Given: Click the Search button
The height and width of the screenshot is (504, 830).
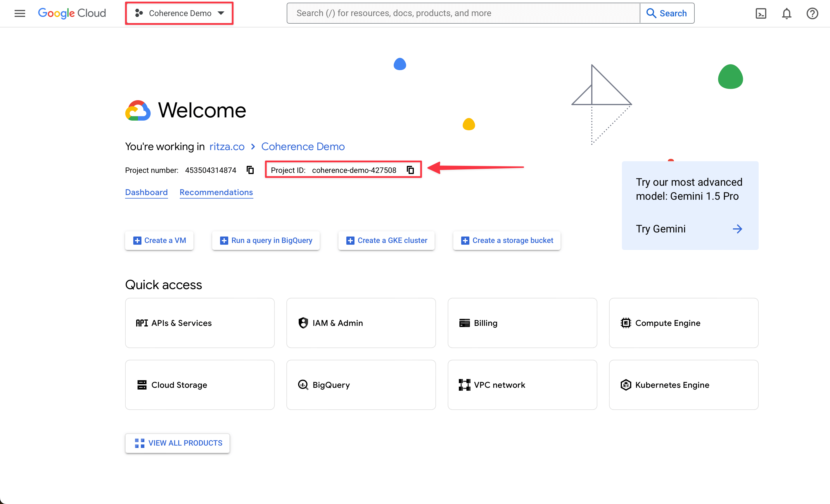Looking at the screenshot, I should click(x=667, y=13).
